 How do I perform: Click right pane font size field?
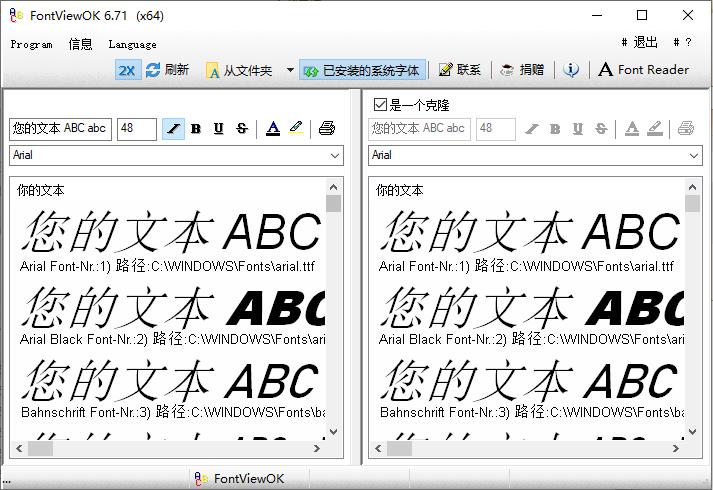496,129
